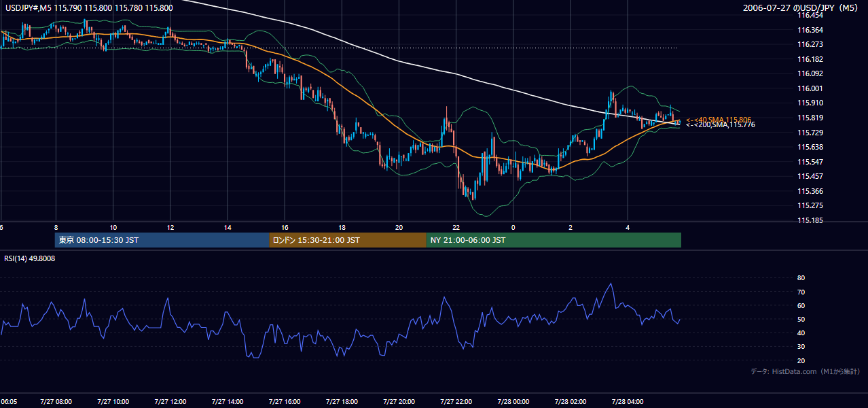This screenshot has height=408, width=868.
Task: Click the 7/28 00:00 bottom time label
Action: tap(513, 402)
